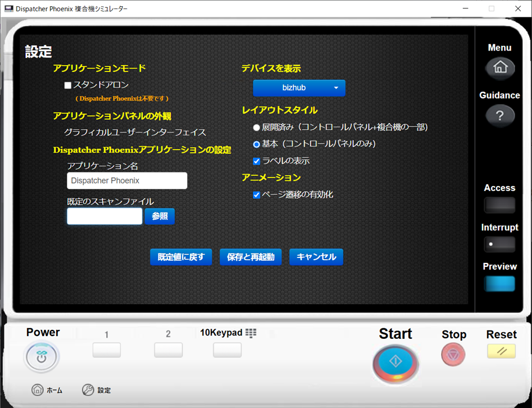
Task: Click the レイアウトスタイル heading
Action: click(x=280, y=110)
